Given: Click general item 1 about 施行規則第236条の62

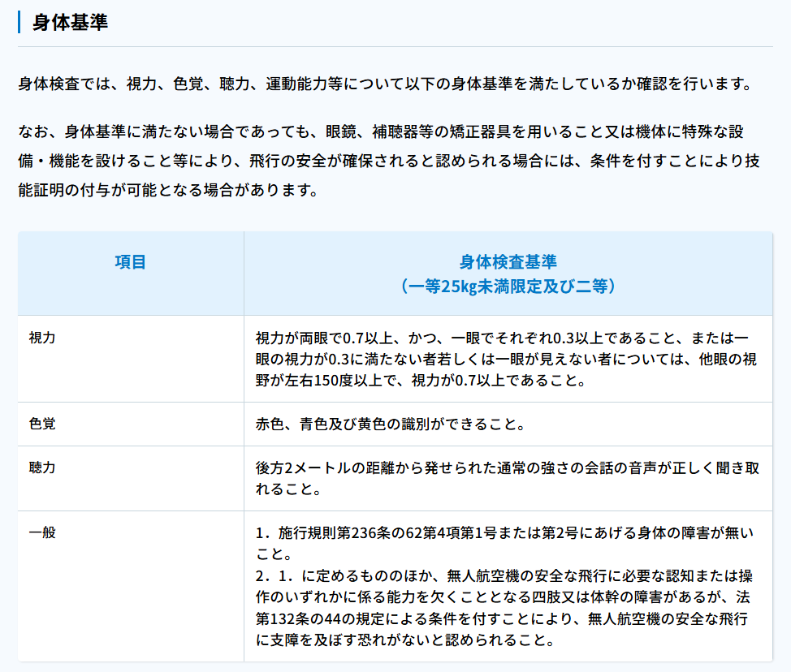Looking at the screenshot, I should pyautogui.click(x=504, y=544).
